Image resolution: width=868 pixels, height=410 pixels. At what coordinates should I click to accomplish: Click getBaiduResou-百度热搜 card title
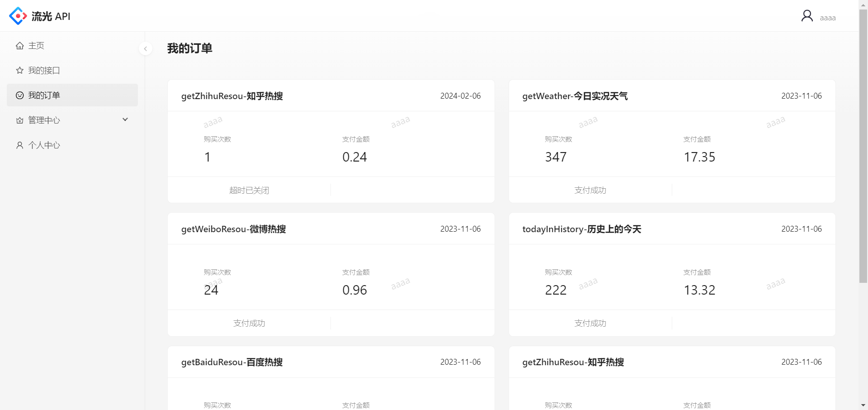[232, 362]
